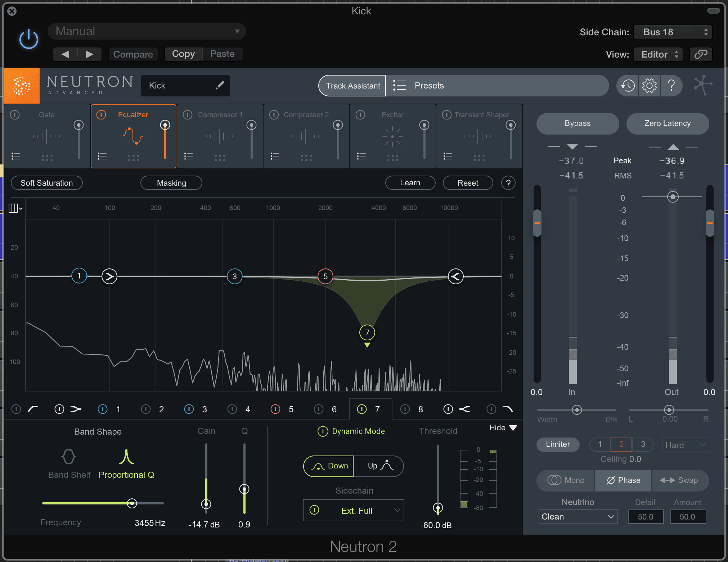Click the Bypass button
The image size is (728, 562).
pos(578,123)
